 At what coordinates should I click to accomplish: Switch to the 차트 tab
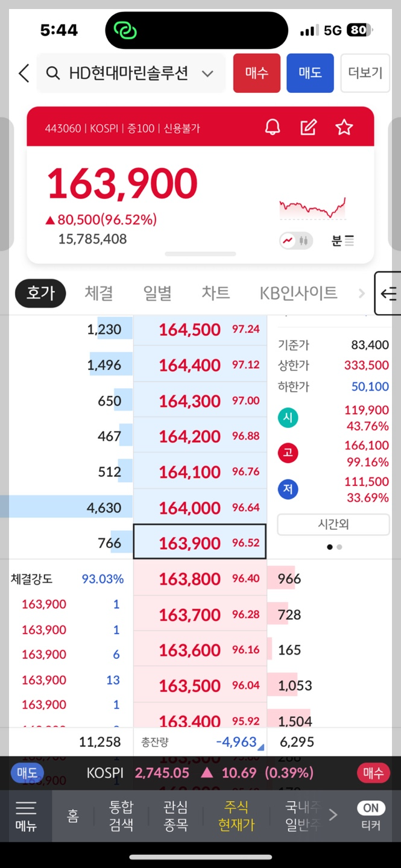coord(215,294)
